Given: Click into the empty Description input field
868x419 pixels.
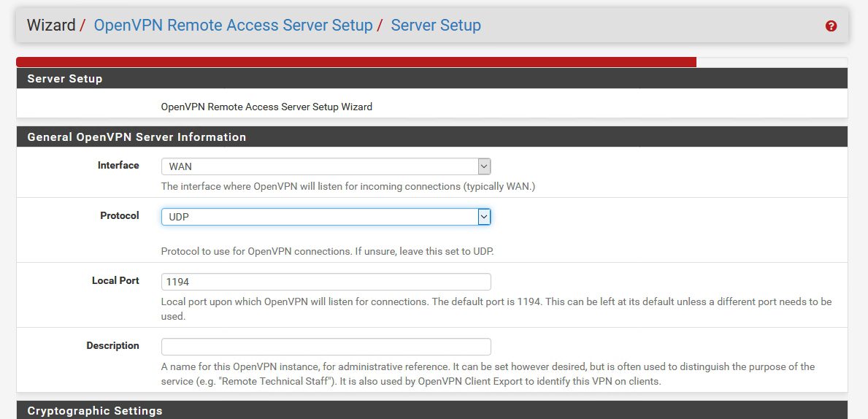Looking at the screenshot, I should click(326, 347).
